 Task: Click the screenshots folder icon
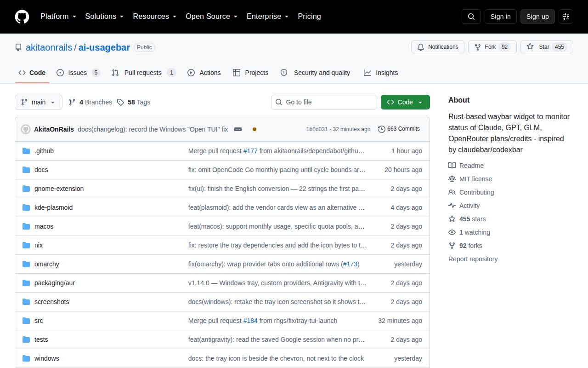[26, 302]
